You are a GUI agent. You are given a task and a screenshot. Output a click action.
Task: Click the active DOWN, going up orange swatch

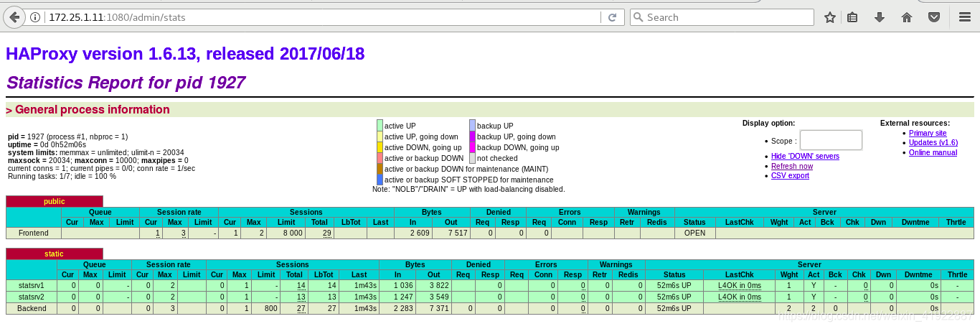click(380, 147)
